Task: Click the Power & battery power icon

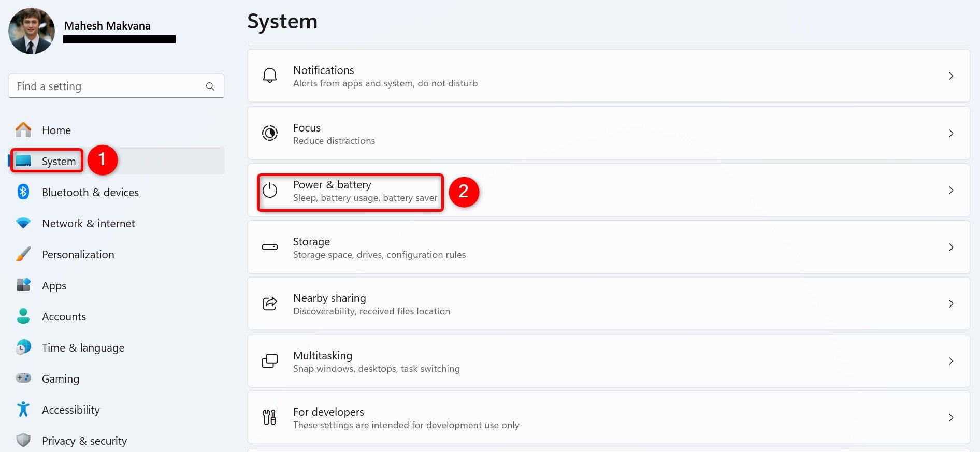Action: [269, 190]
